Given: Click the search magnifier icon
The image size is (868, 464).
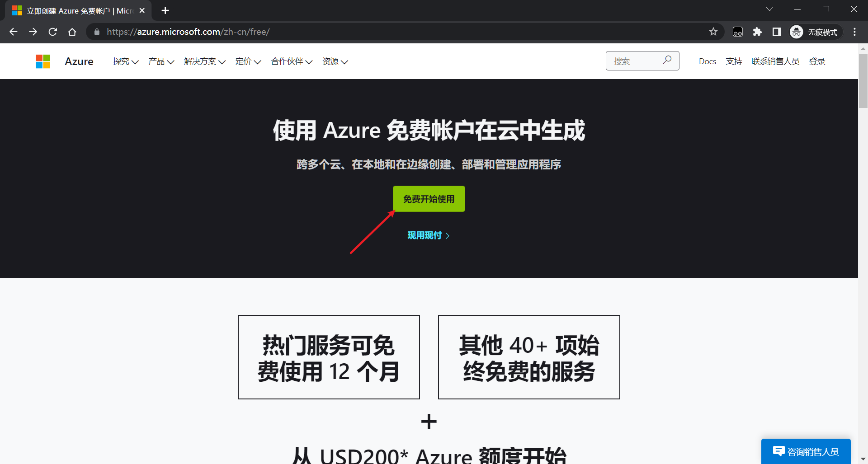Looking at the screenshot, I should pos(667,60).
